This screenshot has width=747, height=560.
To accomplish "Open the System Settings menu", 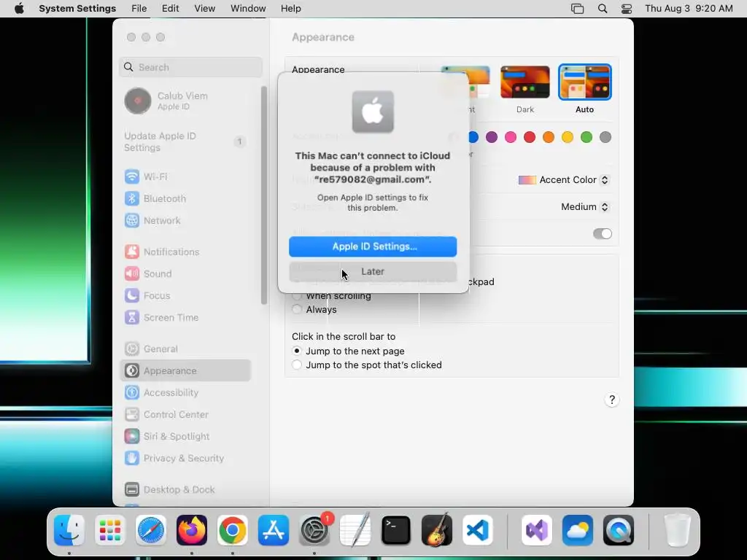I will tap(77, 9).
